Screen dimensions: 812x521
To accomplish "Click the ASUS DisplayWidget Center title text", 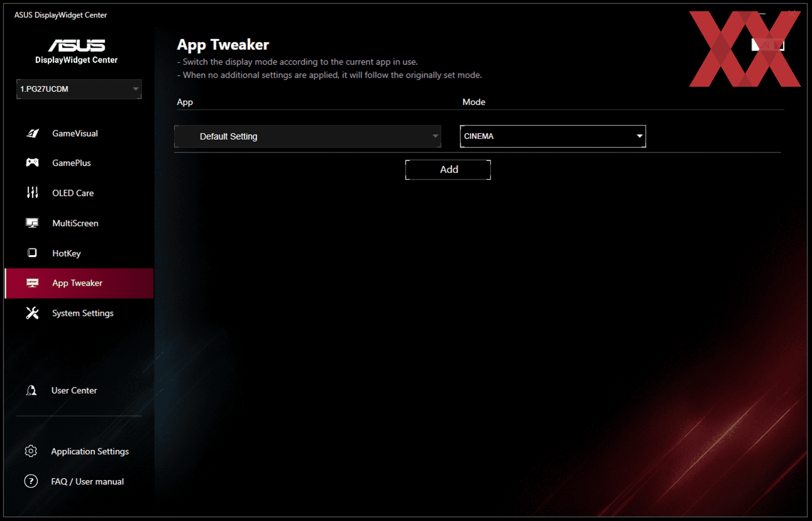I will pyautogui.click(x=60, y=15).
